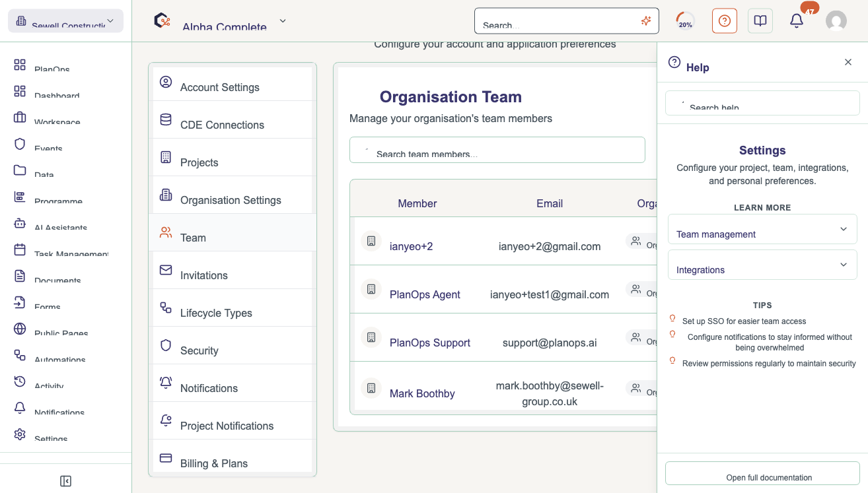This screenshot has height=493, width=868.
Task: Open the documentation book icon
Action: pos(760,20)
